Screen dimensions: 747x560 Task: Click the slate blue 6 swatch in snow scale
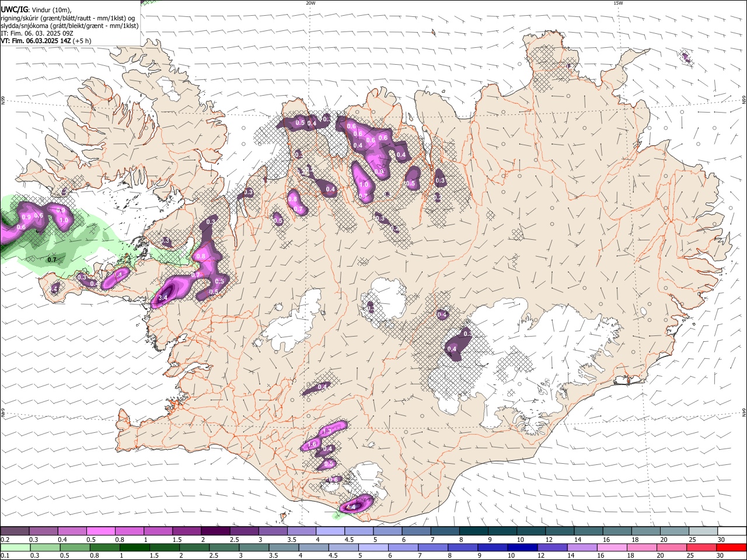pos(416,531)
